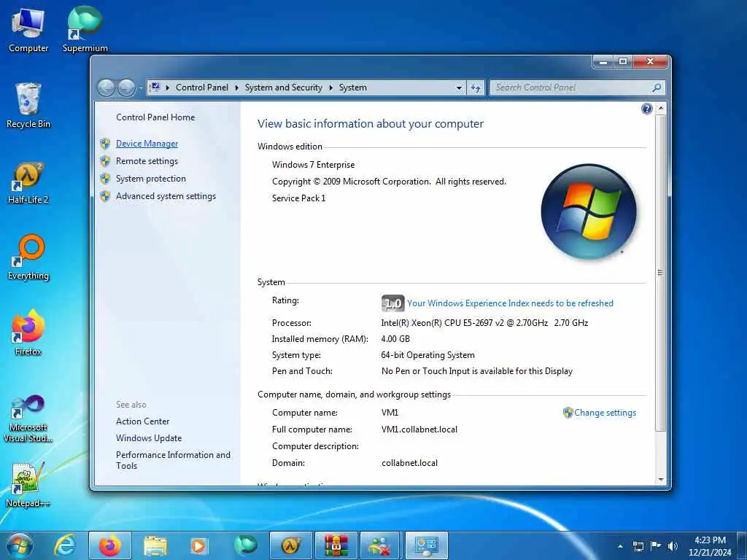Open the address bar history dropdown
747x560 pixels.
pos(459,87)
